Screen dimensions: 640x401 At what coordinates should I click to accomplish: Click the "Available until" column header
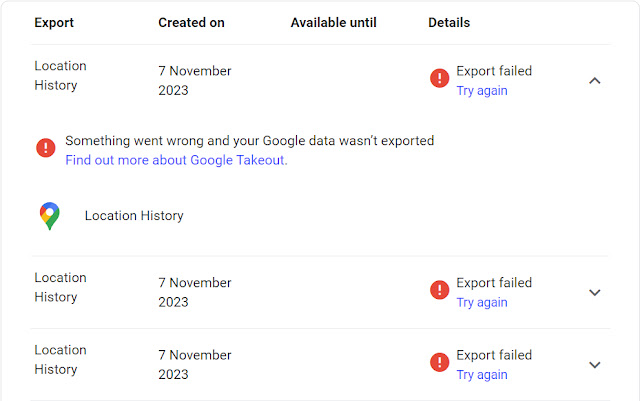click(x=333, y=22)
